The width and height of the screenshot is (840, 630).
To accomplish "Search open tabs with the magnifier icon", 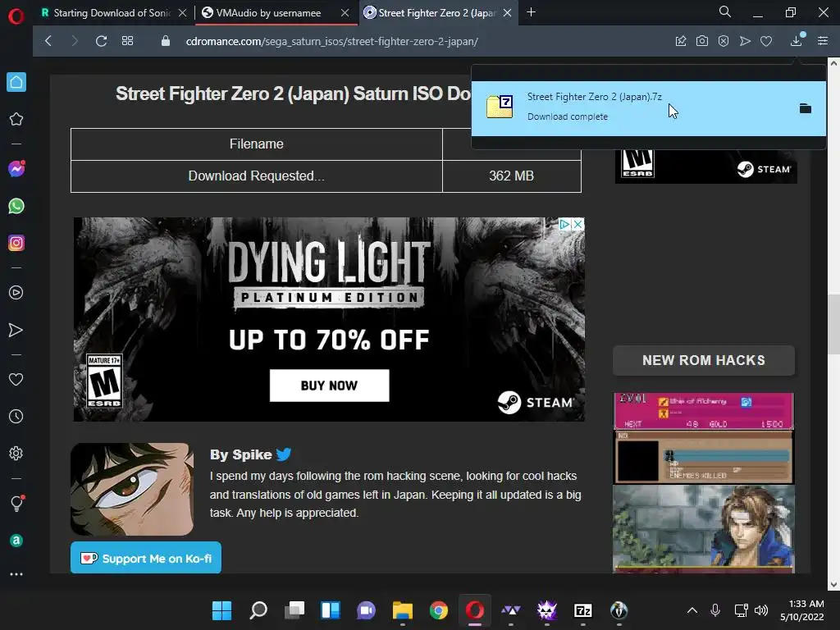I will click(725, 11).
